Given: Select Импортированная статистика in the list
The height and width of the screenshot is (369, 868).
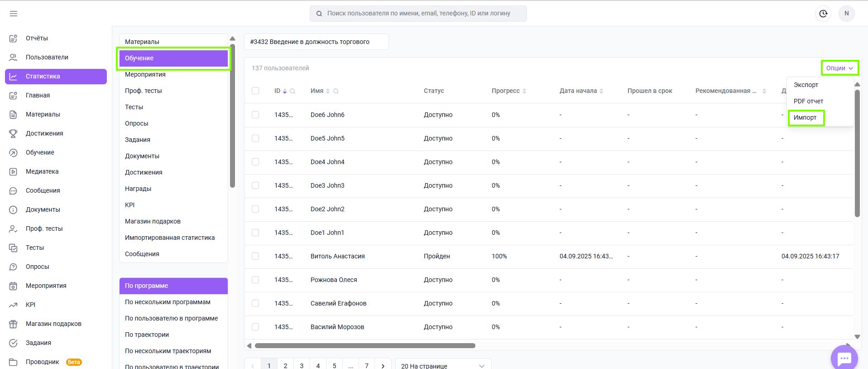Looking at the screenshot, I should click(174, 238).
